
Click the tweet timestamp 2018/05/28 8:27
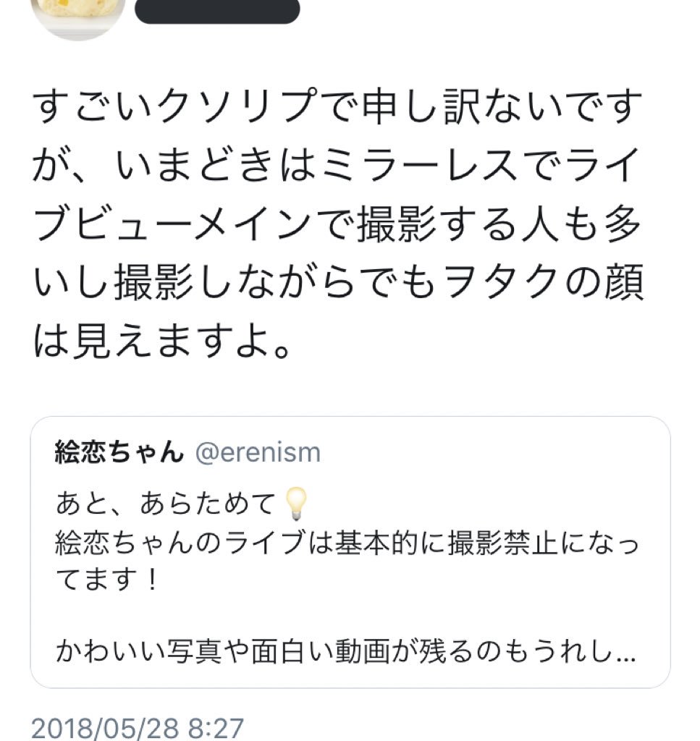tap(138, 727)
